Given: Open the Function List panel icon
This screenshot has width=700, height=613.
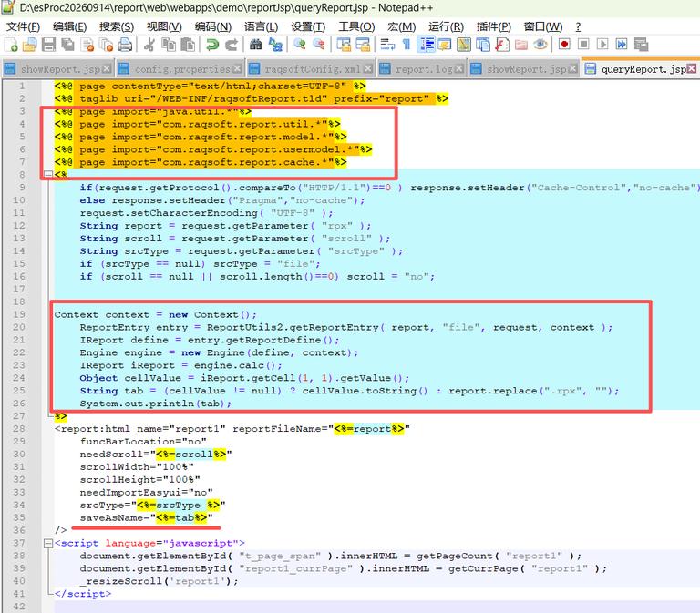Looking at the screenshot, I should pos(502,45).
